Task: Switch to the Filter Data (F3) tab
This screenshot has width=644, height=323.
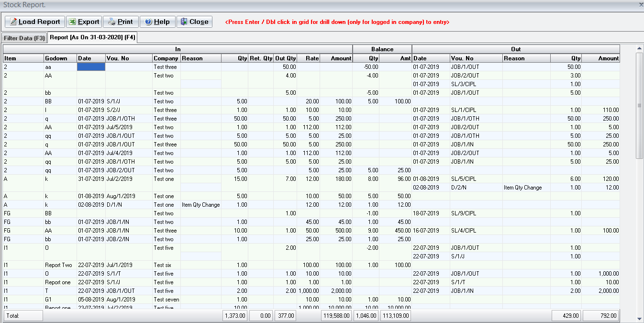Action: 24,38
